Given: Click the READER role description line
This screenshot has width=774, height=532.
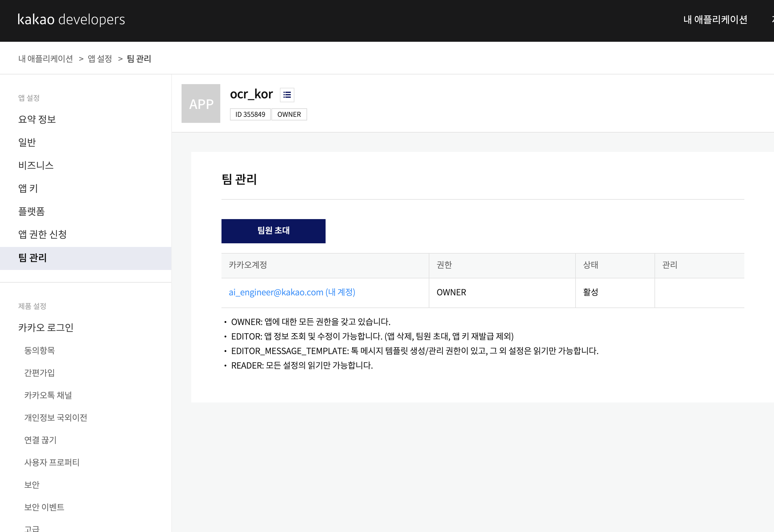Looking at the screenshot, I should pyautogui.click(x=302, y=366).
